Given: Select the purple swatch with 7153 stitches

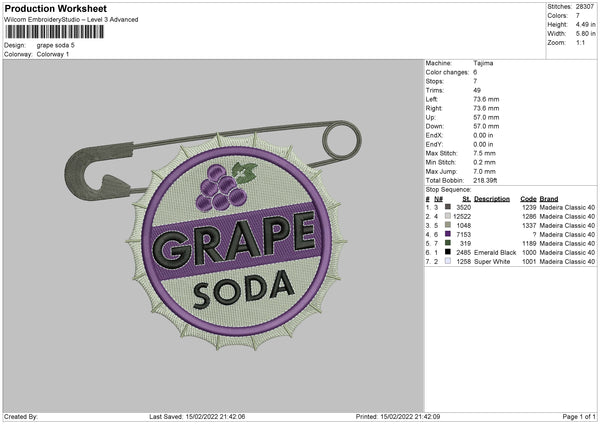Looking at the screenshot, I should pyautogui.click(x=448, y=234).
